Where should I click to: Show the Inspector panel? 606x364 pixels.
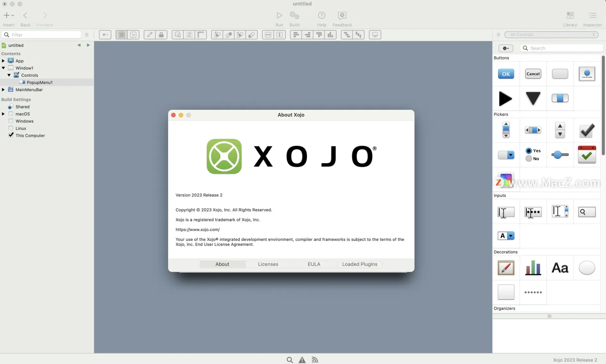[x=592, y=15]
